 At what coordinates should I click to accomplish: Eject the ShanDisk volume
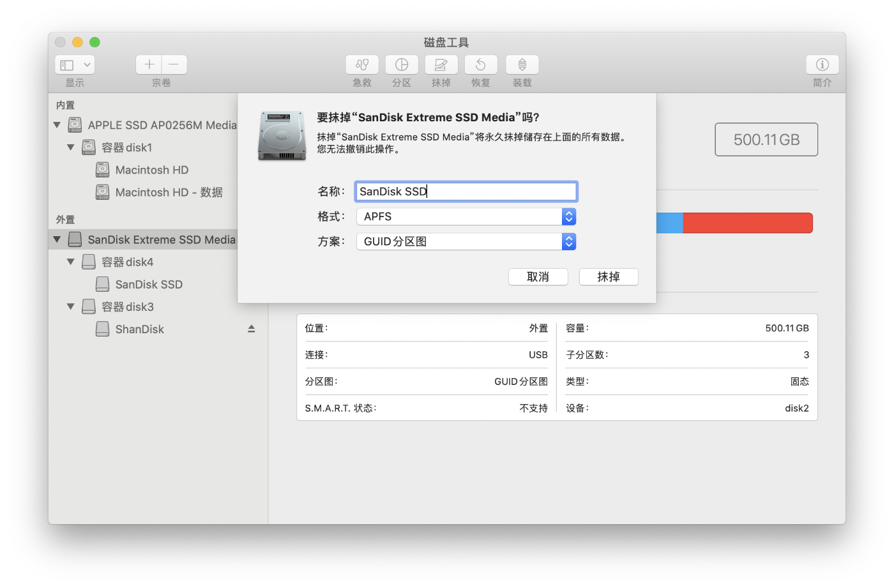(x=252, y=329)
